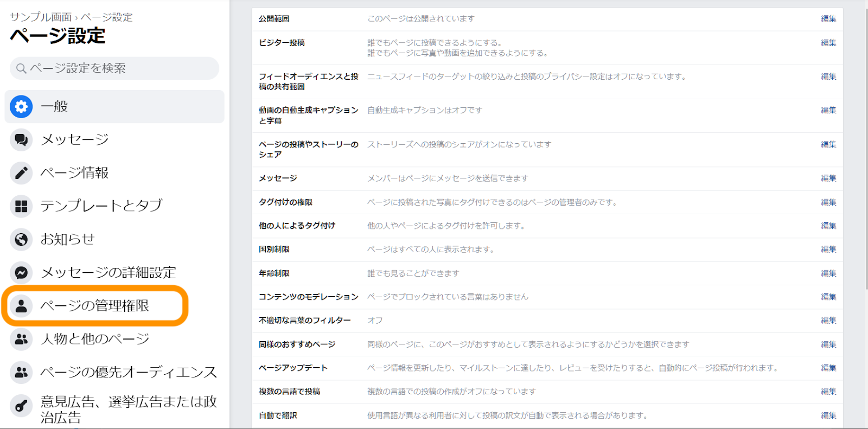Click the タグ付けの権限 row label

[285, 202]
